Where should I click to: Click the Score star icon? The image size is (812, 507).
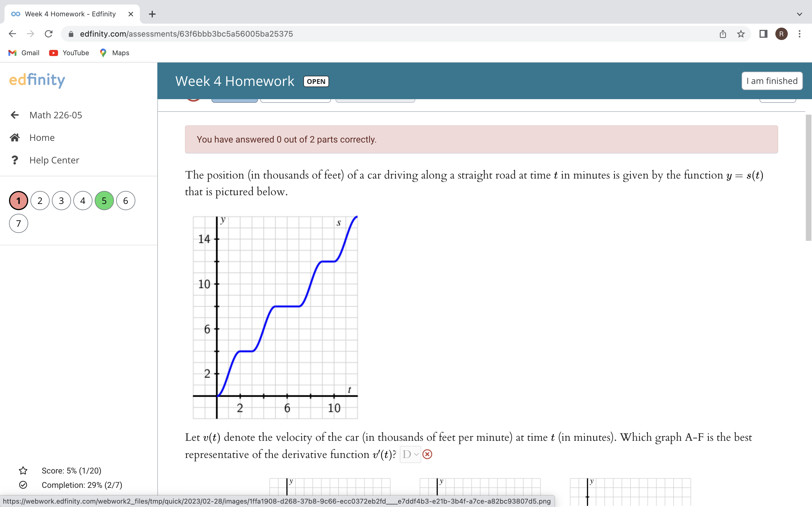coord(23,470)
